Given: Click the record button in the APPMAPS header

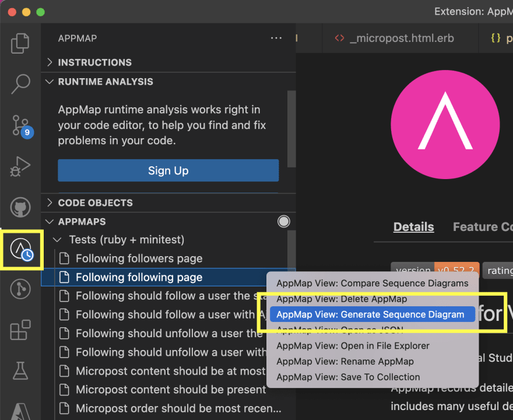Looking at the screenshot, I should coord(284,222).
